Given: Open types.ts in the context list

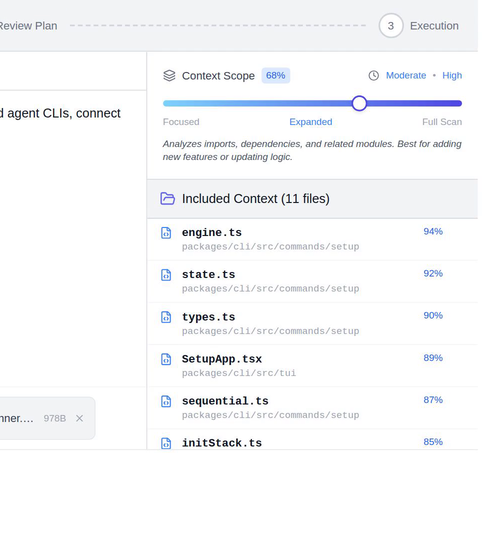Looking at the screenshot, I should click(x=312, y=323).
